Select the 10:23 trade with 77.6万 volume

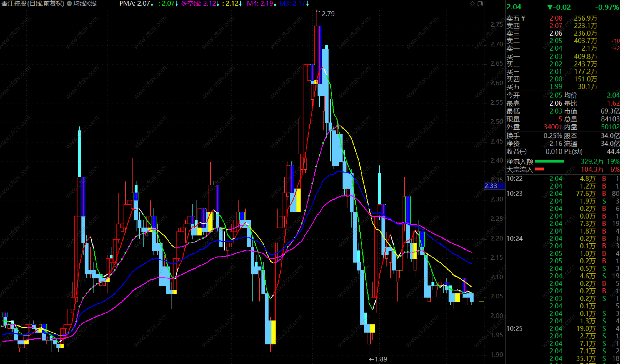[586, 194]
